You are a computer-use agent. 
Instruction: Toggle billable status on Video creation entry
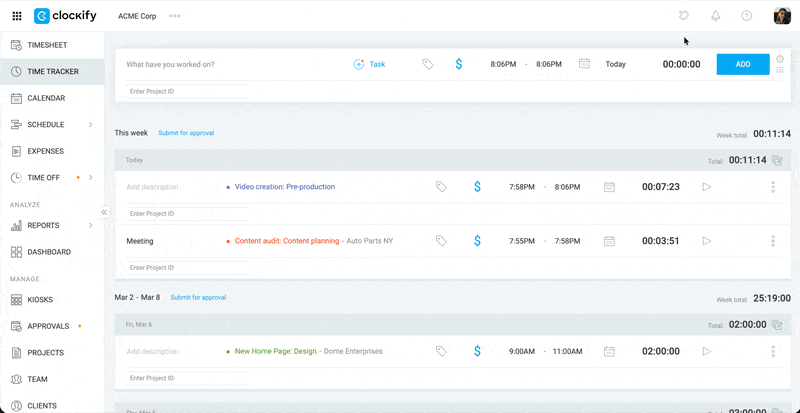[x=477, y=186]
